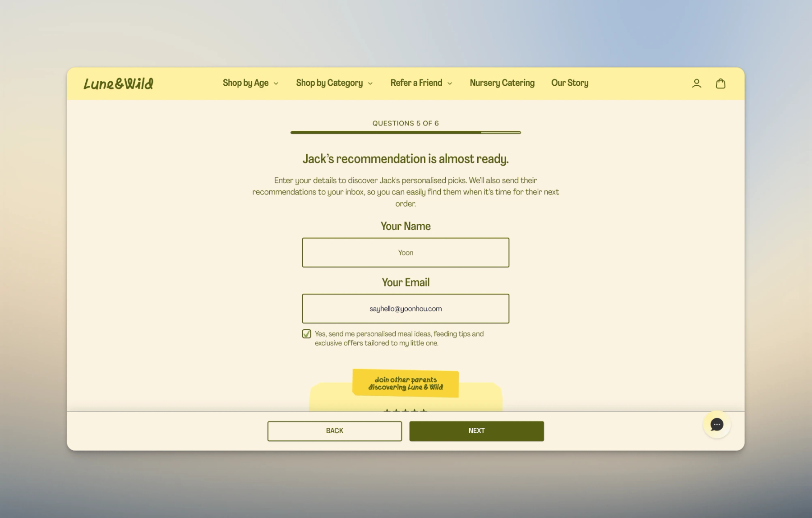Focus the Your Email input field
The image size is (812, 518).
tap(406, 309)
